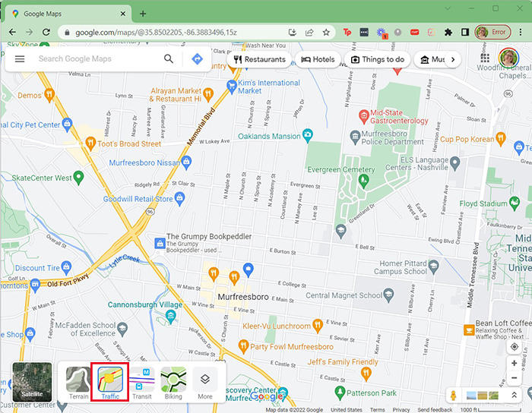Close the Google Maps tab
Screen dimensions: 532x413
[123, 14]
